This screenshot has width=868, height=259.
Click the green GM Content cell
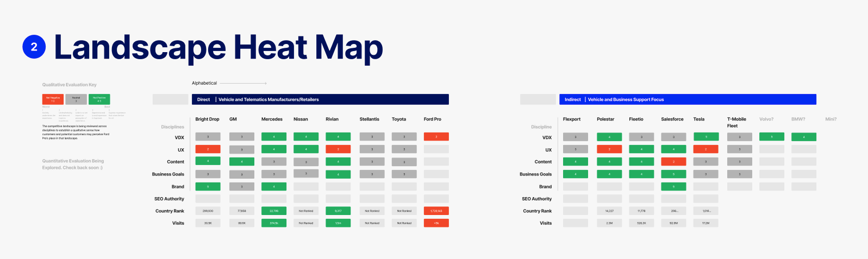(242, 162)
